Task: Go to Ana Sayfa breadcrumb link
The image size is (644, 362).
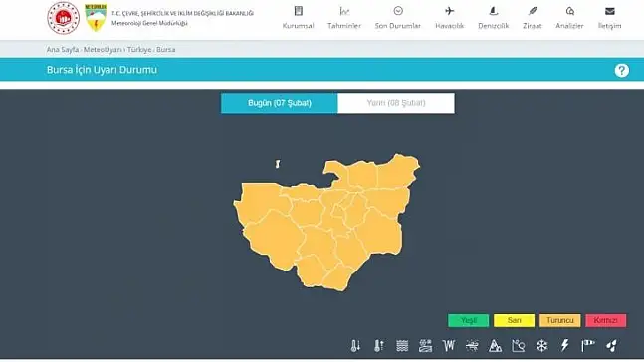Action: pos(63,50)
